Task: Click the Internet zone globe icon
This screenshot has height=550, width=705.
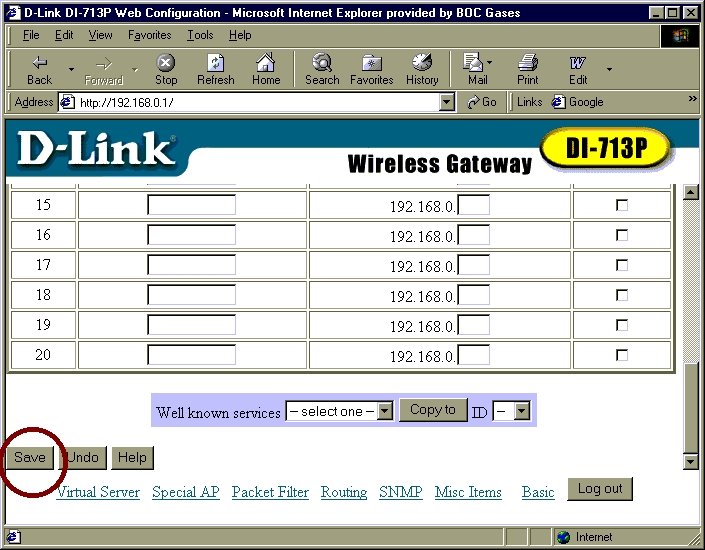Action: click(563, 537)
